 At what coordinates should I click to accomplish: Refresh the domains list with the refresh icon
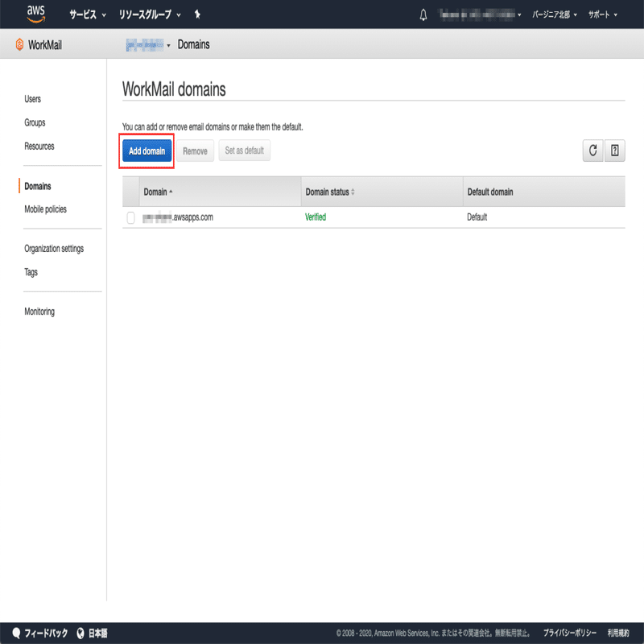(592, 151)
